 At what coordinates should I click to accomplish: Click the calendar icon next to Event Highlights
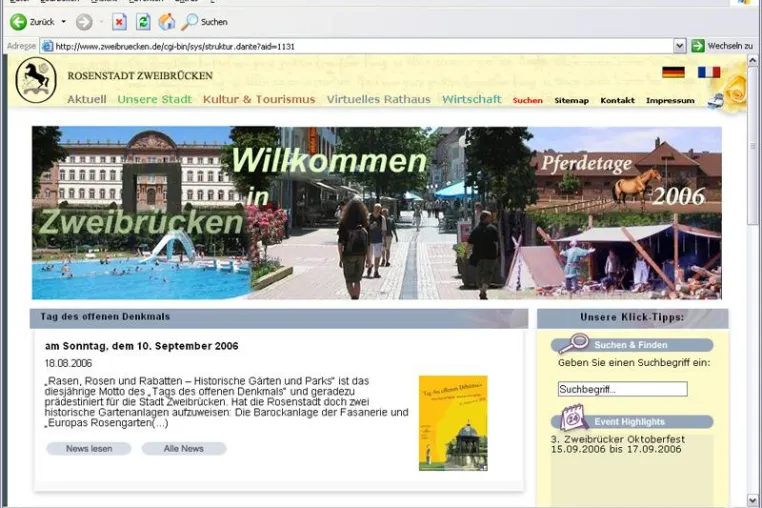click(x=574, y=417)
